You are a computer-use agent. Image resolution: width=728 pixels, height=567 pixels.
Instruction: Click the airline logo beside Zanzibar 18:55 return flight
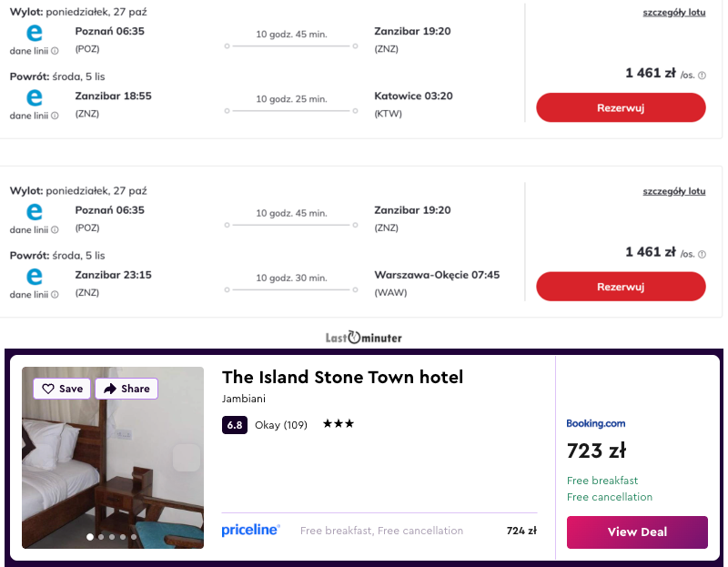click(x=35, y=97)
